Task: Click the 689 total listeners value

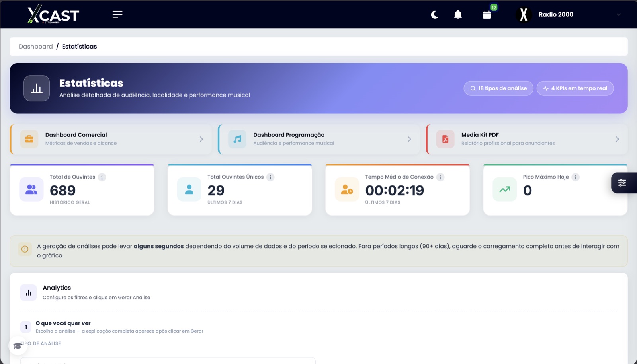Action: click(63, 191)
